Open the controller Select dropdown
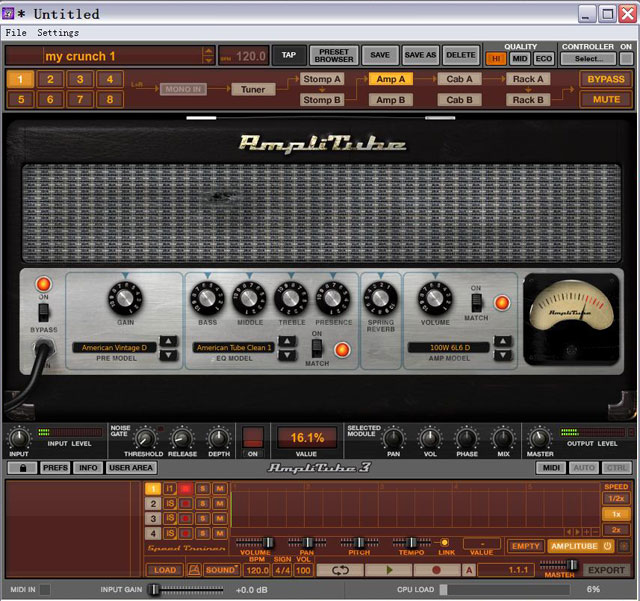 [588, 59]
